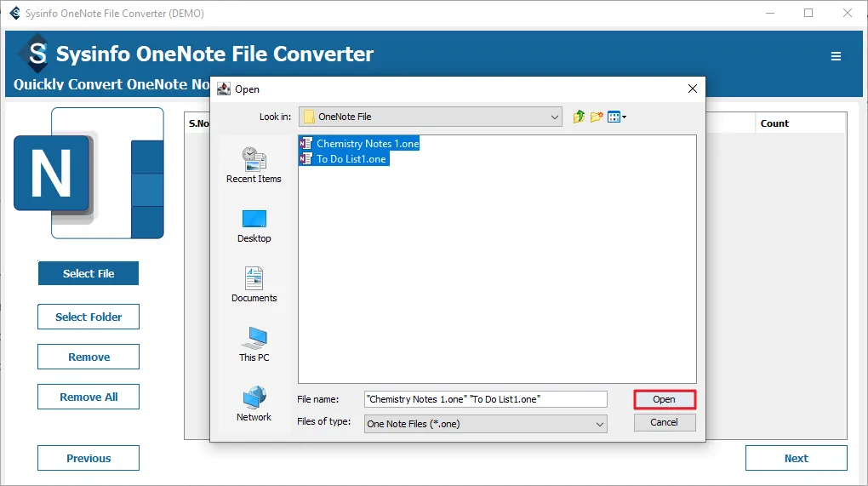
Task: Expand the Look in folder dropdown
Action: tap(554, 117)
